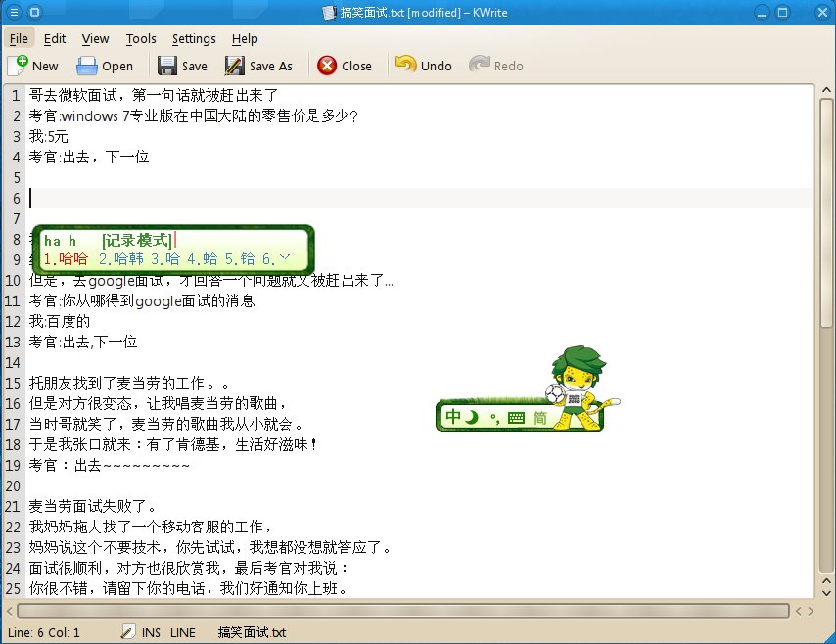
Task: Click the 搞笑面试.txt file name in status bar
Action: [252, 633]
